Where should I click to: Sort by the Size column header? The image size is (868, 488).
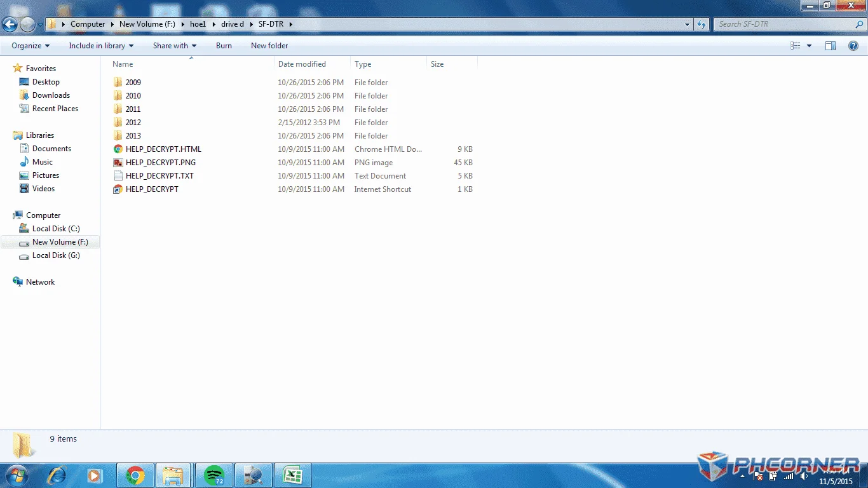[437, 64]
